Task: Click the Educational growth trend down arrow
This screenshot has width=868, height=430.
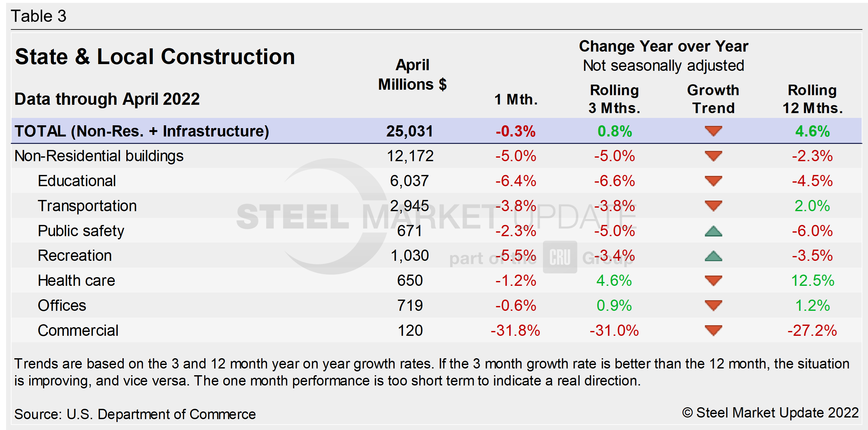Action: pyautogui.click(x=713, y=181)
